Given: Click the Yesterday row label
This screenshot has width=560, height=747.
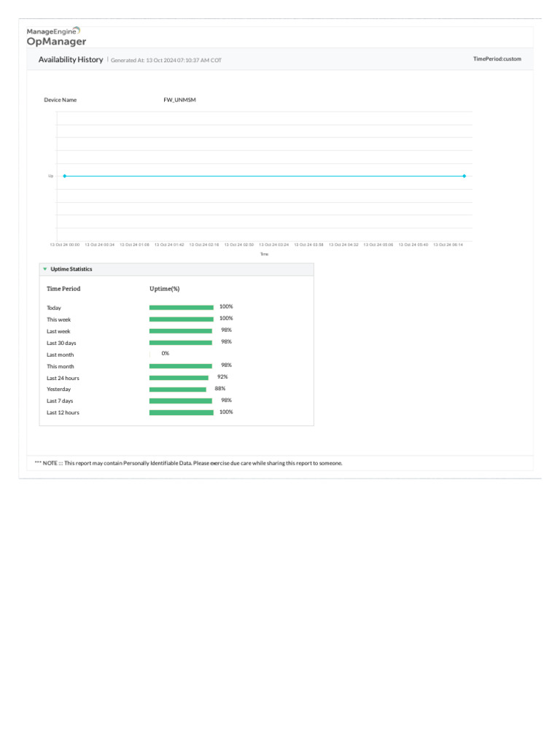Looking at the screenshot, I should click(58, 390).
